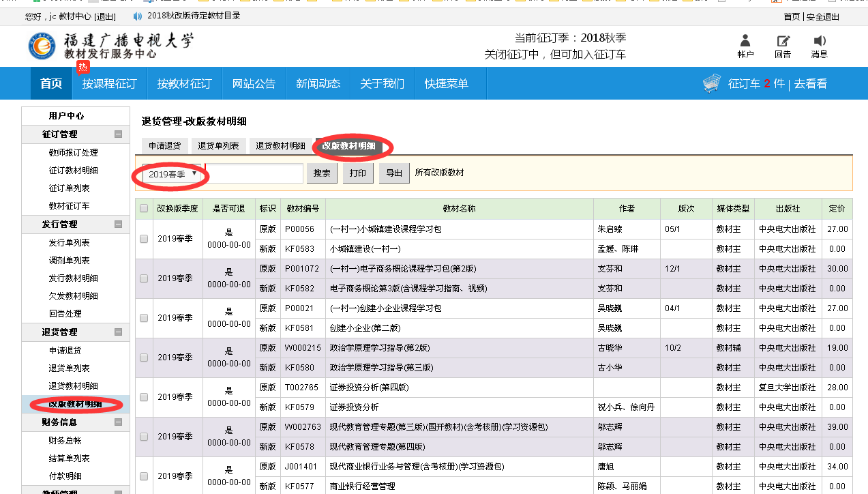Collapse 征订管理 section minus icon
Screen dimensions: 868x494
pyautogui.click(x=119, y=134)
